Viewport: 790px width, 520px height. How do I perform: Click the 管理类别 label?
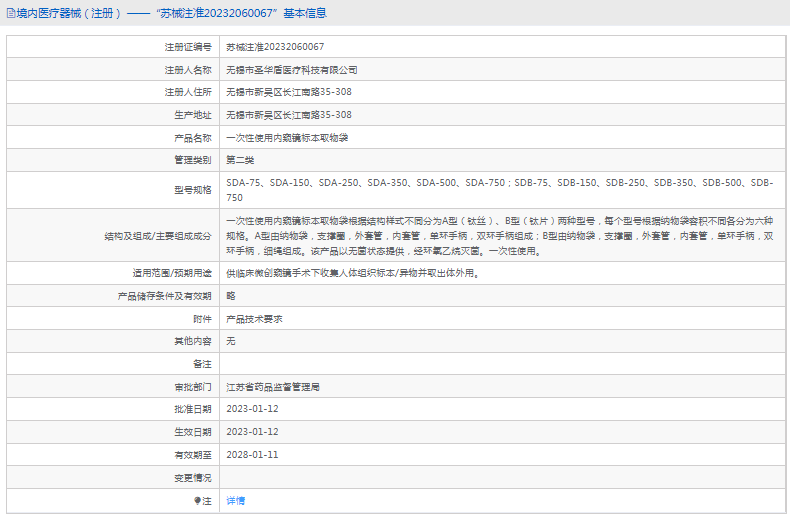point(193,160)
